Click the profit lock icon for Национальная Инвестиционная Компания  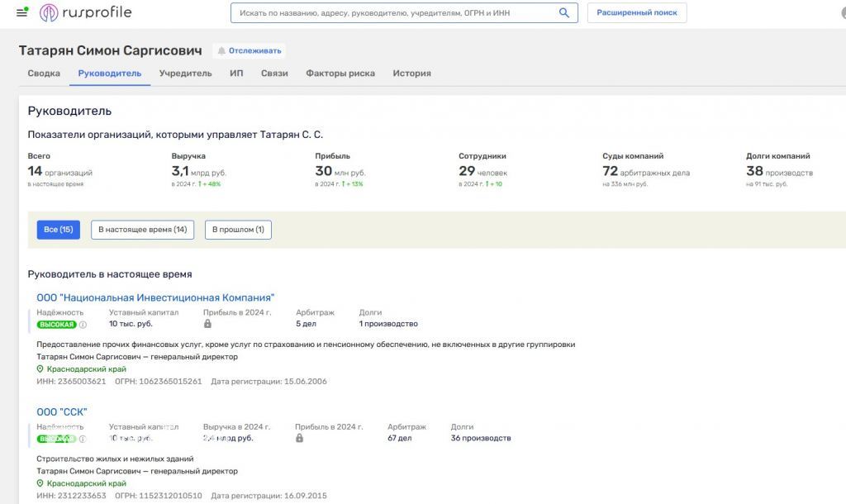208,324
